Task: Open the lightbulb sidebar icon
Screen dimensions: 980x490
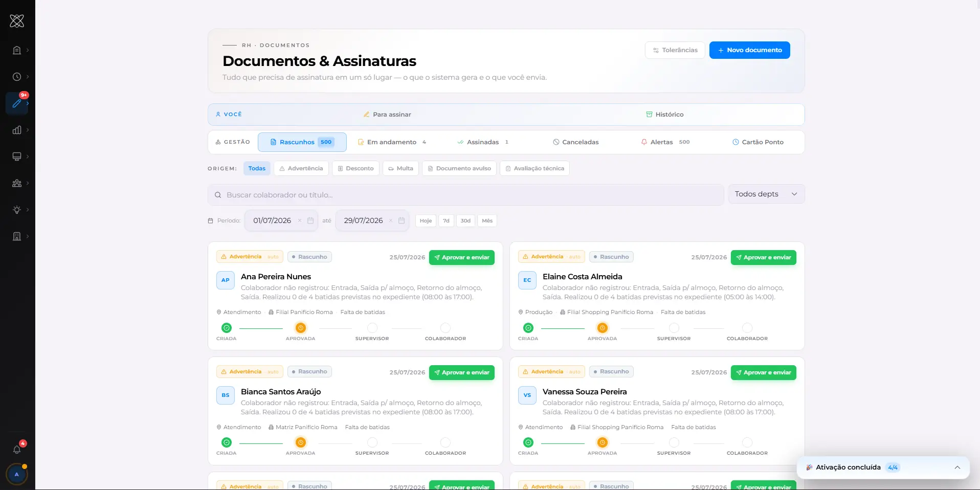Action: point(17,210)
